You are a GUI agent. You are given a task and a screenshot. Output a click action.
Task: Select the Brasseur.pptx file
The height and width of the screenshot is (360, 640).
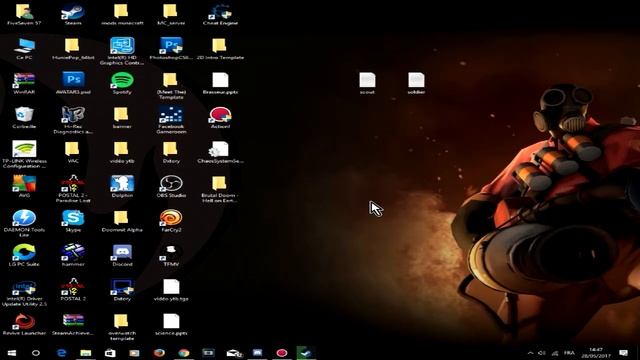[x=220, y=83]
